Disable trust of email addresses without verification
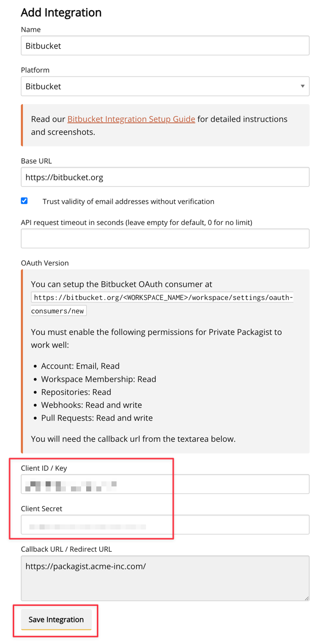Viewport: 335px width, 644px height. [24, 201]
